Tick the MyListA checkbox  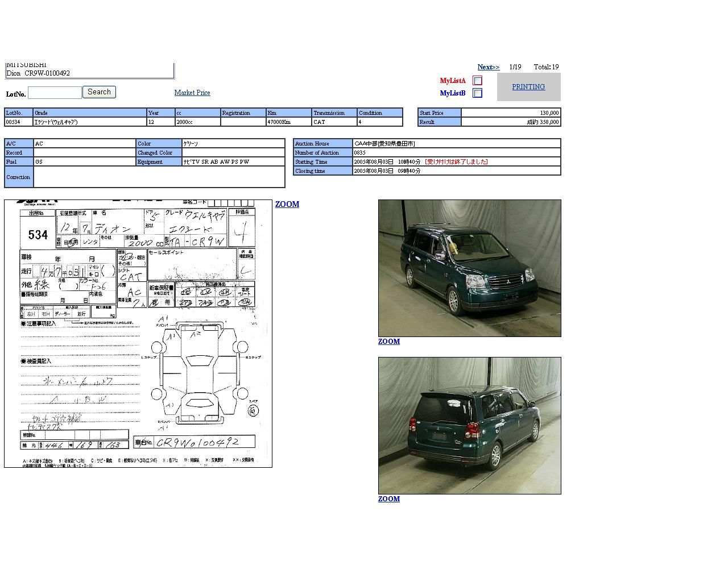point(478,81)
